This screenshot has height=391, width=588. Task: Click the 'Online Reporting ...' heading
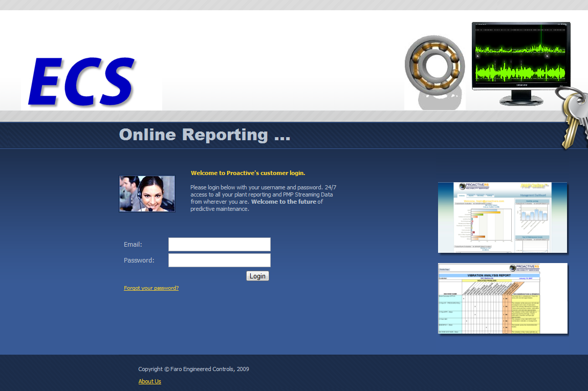[205, 135]
